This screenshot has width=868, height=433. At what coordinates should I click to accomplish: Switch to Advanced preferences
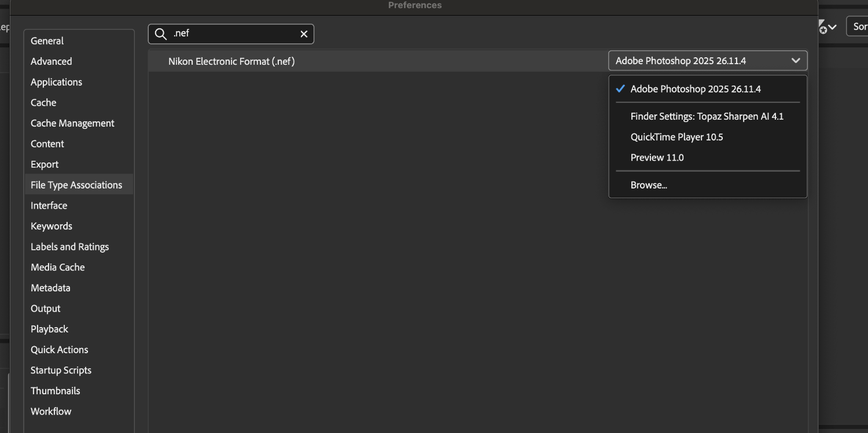pos(52,61)
